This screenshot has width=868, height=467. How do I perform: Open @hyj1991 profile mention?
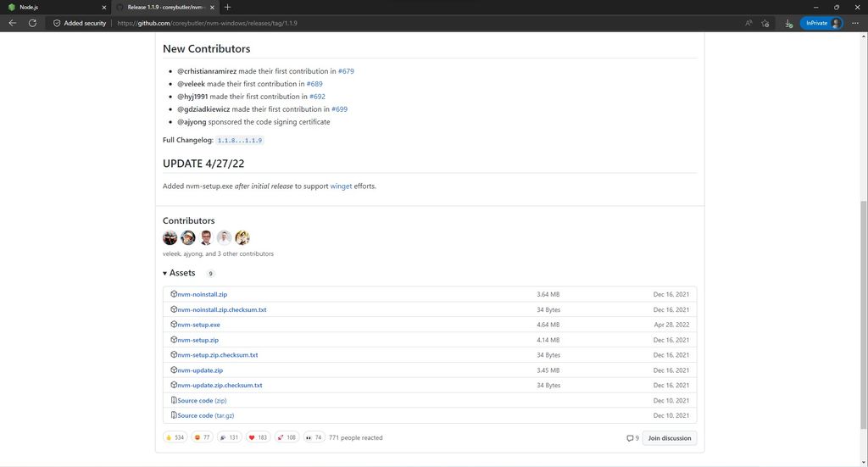pos(192,97)
